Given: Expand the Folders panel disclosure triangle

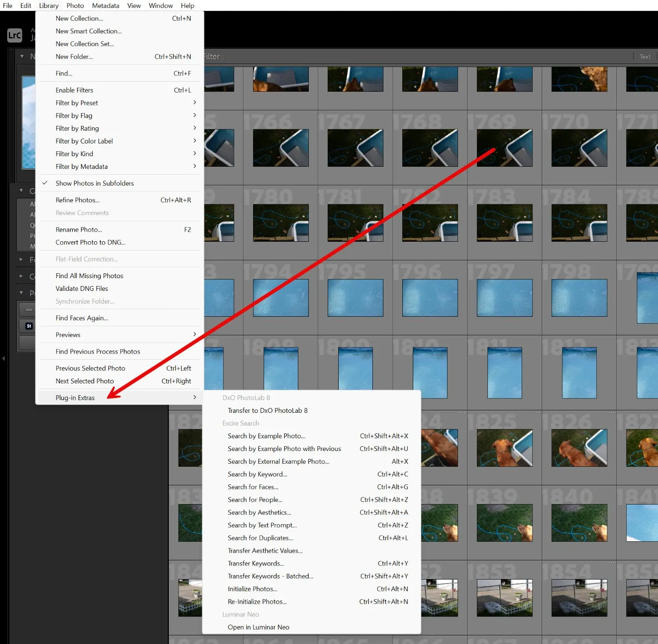Looking at the screenshot, I should [21, 259].
